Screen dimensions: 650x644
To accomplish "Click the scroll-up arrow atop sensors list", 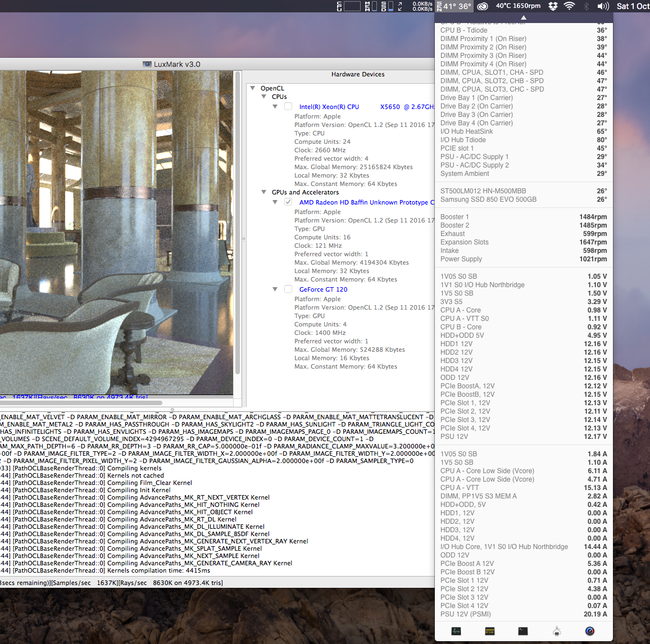I will tap(524, 17).
